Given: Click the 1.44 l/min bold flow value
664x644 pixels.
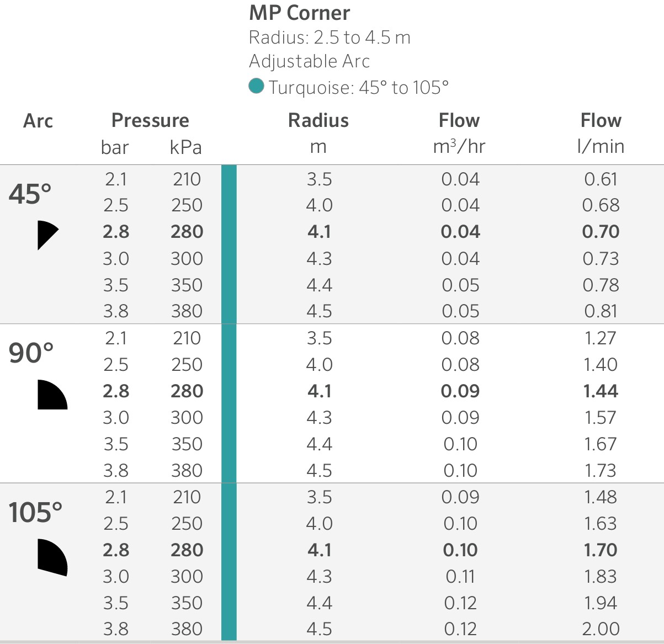Looking at the screenshot, I should pyautogui.click(x=601, y=391).
